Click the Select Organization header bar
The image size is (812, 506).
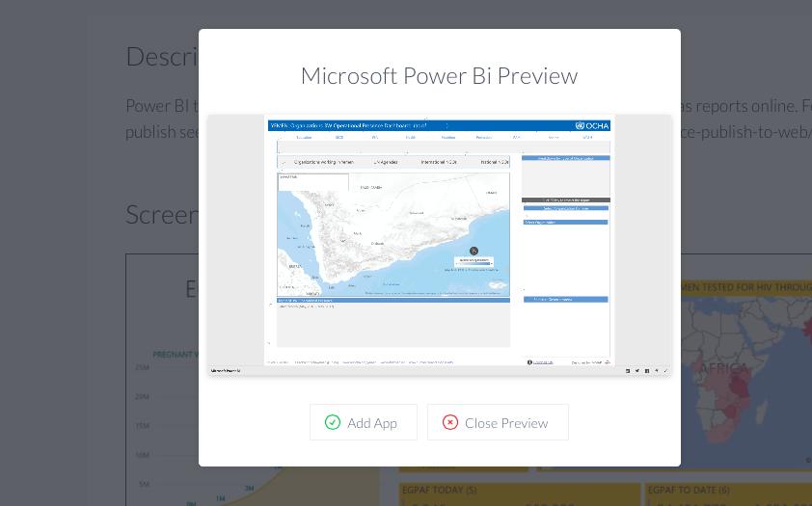click(565, 223)
